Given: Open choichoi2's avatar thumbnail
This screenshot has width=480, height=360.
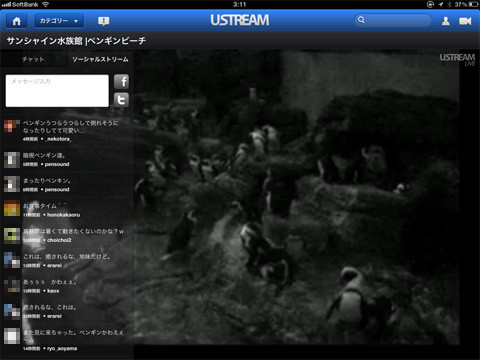Looking at the screenshot, I should 12,235.
